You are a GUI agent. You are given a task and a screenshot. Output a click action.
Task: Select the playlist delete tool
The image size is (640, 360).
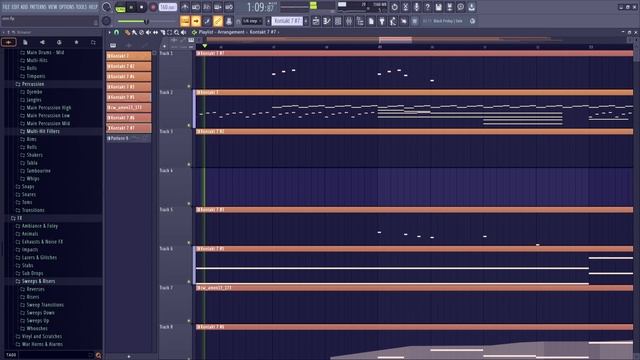[141, 32]
